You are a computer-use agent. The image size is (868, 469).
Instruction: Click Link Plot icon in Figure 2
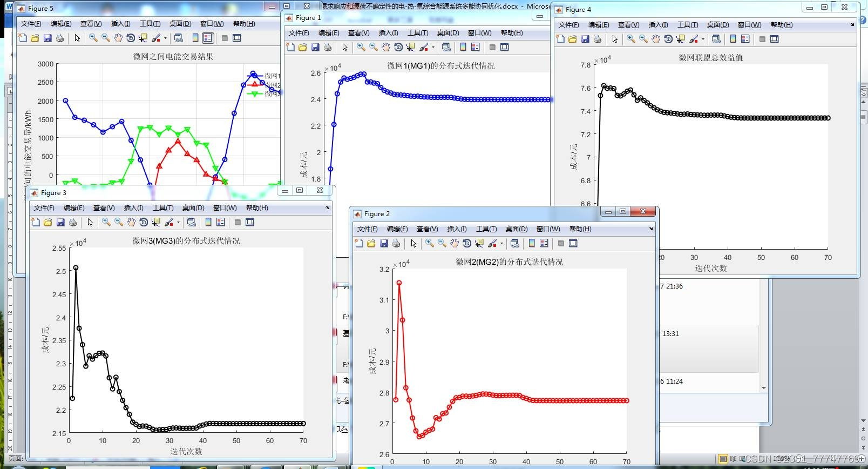point(515,243)
